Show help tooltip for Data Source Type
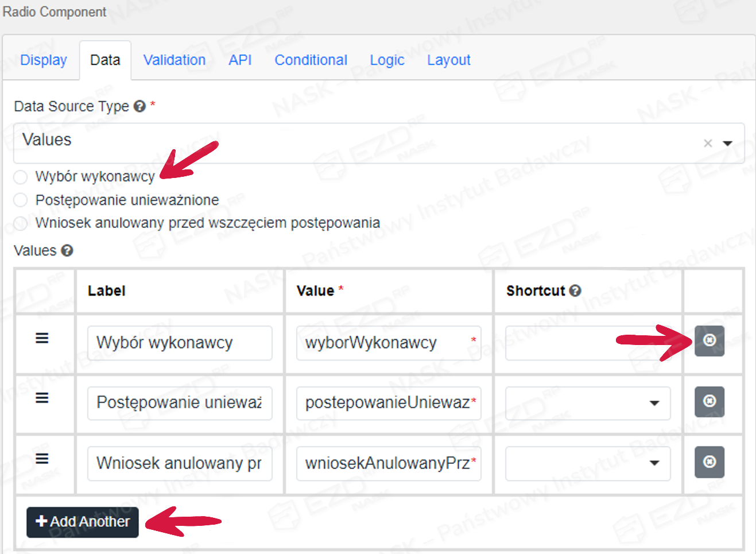The height and width of the screenshot is (554, 756). (139, 106)
